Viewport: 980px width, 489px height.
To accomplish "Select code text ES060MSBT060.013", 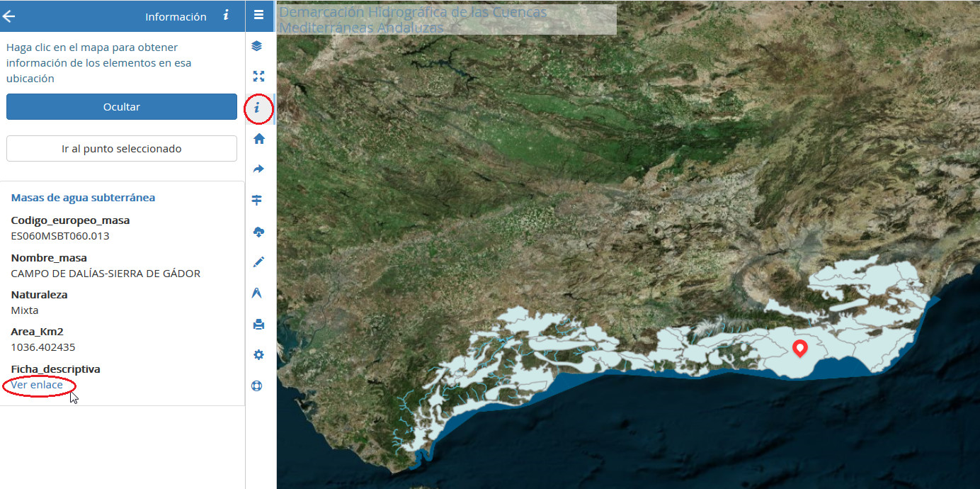I will pos(60,236).
